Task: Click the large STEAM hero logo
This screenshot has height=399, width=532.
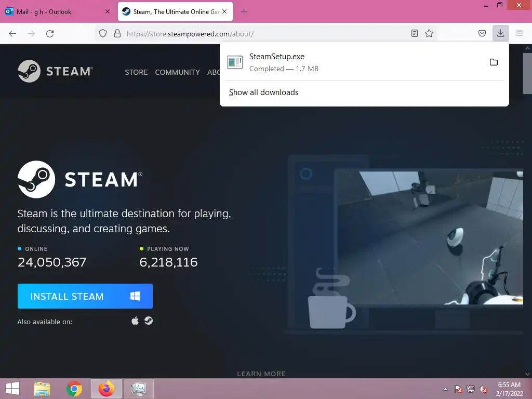Action: pos(80,179)
